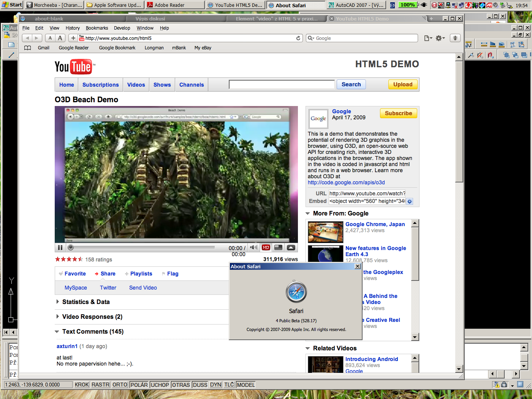532x399 pixels.
Task: Decrease text size with small A button
Action: click(50, 38)
